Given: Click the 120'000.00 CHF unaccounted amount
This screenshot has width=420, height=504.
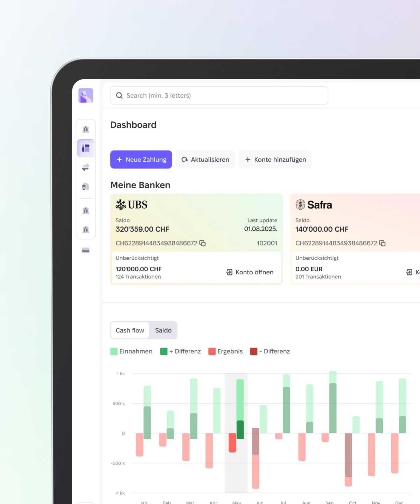Looking at the screenshot, I should [139, 269].
